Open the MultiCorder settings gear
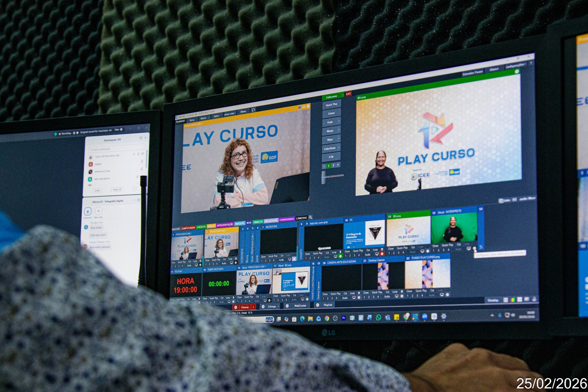This screenshot has height=392, width=588. tap(287, 306)
